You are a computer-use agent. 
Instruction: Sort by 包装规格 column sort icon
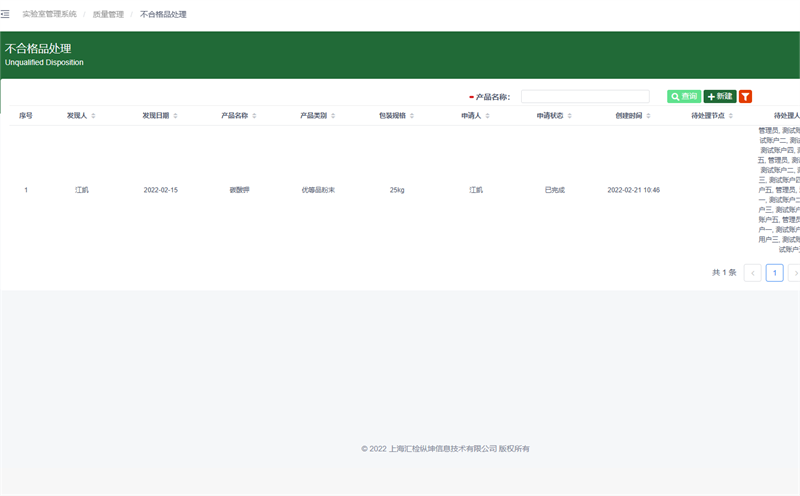coord(412,116)
